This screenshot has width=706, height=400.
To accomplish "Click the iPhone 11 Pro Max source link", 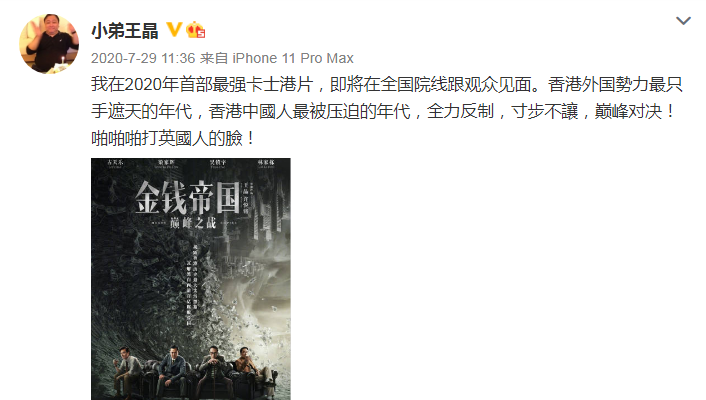I will 293,58.
